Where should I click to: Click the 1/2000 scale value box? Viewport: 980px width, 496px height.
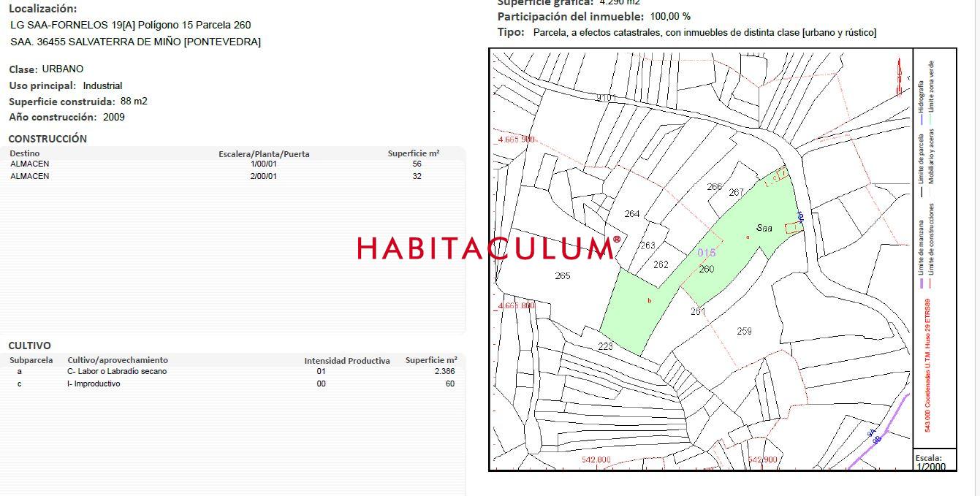point(930,467)
